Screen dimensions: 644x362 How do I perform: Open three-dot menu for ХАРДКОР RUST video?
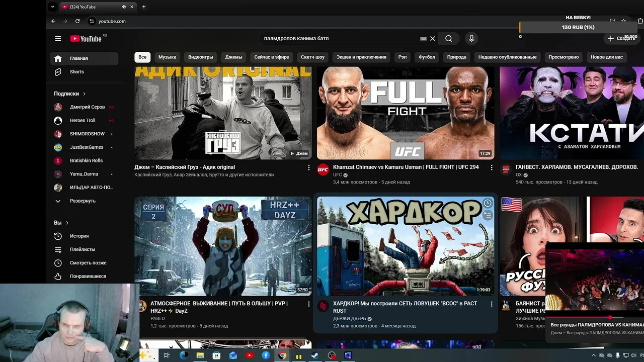coord(492,305)
